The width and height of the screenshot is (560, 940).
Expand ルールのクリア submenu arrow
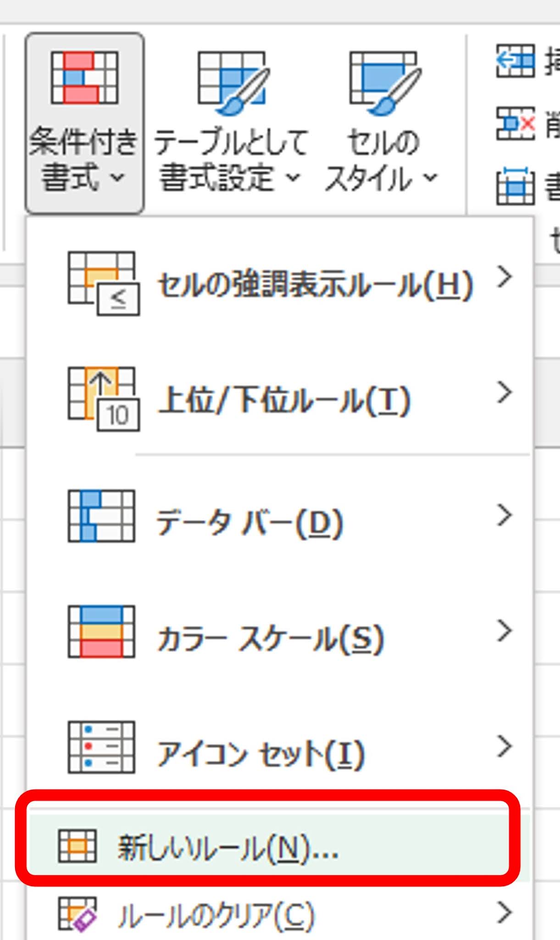[504, 912]
